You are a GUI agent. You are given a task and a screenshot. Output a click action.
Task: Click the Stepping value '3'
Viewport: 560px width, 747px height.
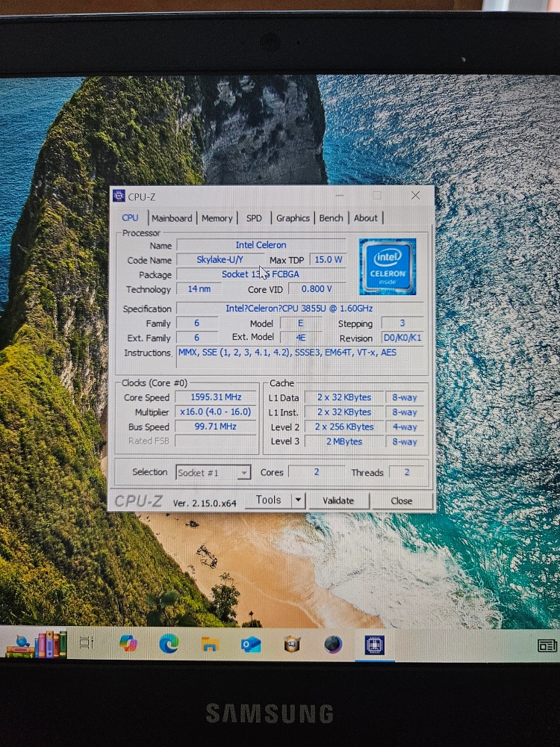coord(402,323)
